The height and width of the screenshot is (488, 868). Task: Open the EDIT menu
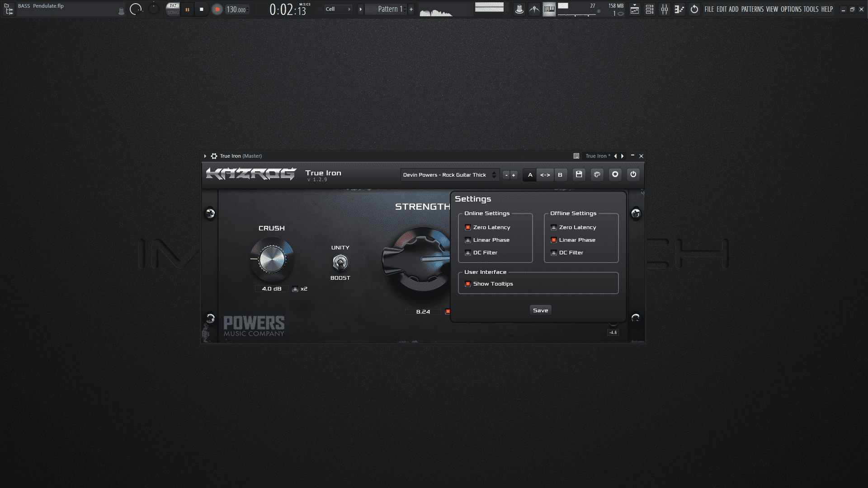pyautogui.click(x=722, y=9)
